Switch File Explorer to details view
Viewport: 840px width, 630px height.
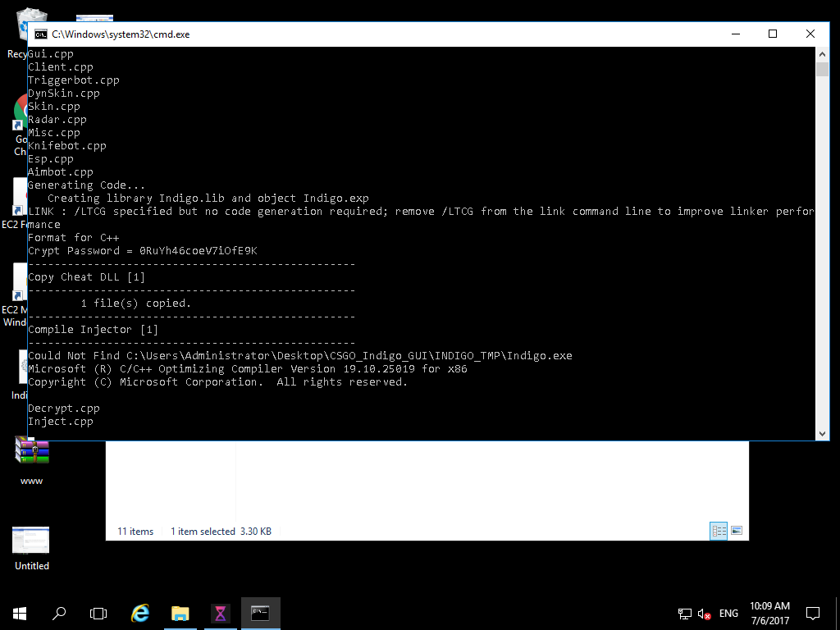tap(719, 531)
